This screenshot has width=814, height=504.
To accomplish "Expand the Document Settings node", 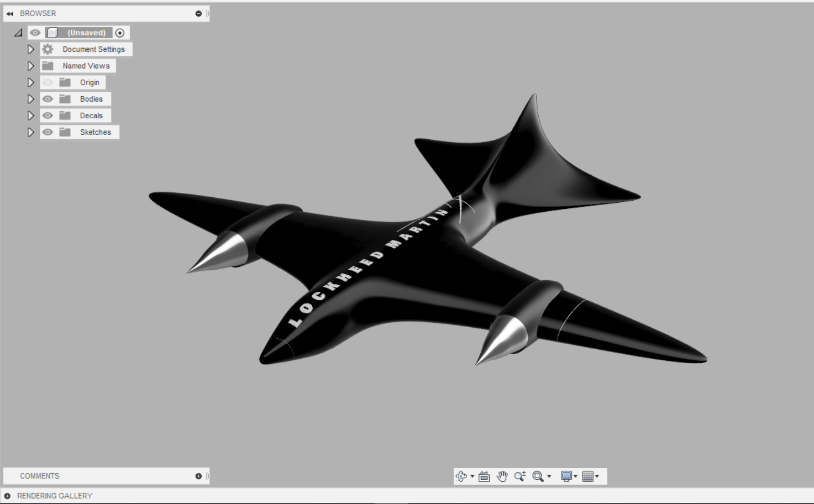I will 31,49.
